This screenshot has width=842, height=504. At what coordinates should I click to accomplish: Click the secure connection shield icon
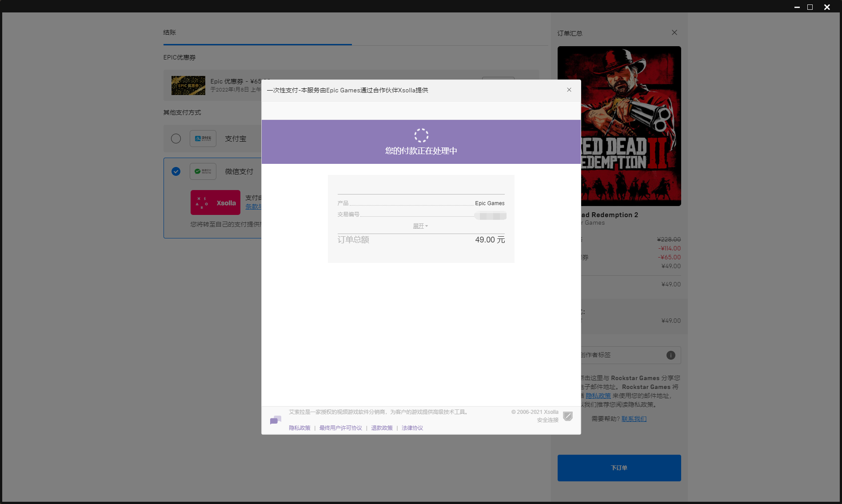568,416
